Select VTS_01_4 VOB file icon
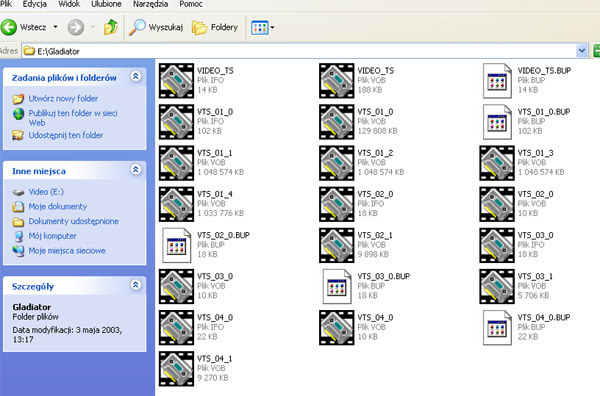The image size is (600, 396). [176, 204]
